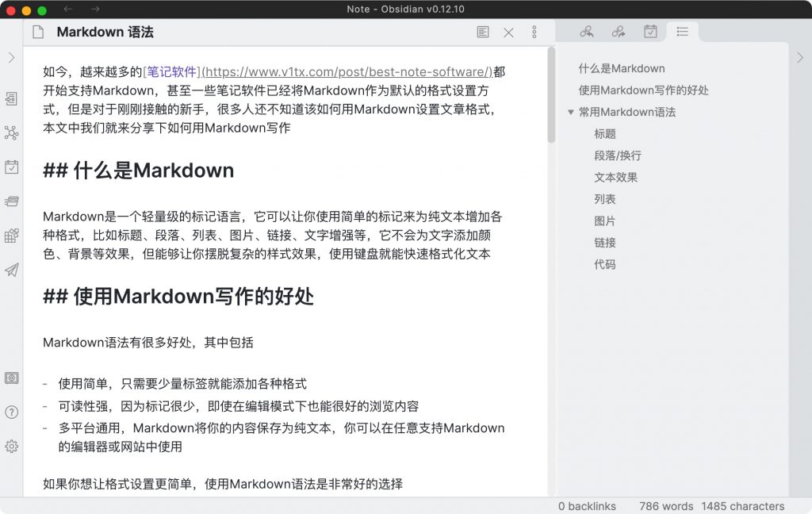Click the paper plane publish icon

(11, 270)
